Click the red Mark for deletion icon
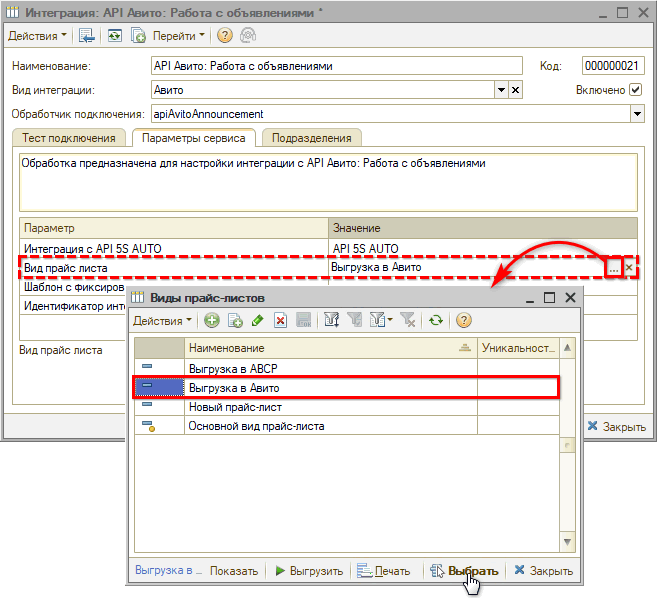The height and width of the screenshot is (598, 657). tap(281, 321)
